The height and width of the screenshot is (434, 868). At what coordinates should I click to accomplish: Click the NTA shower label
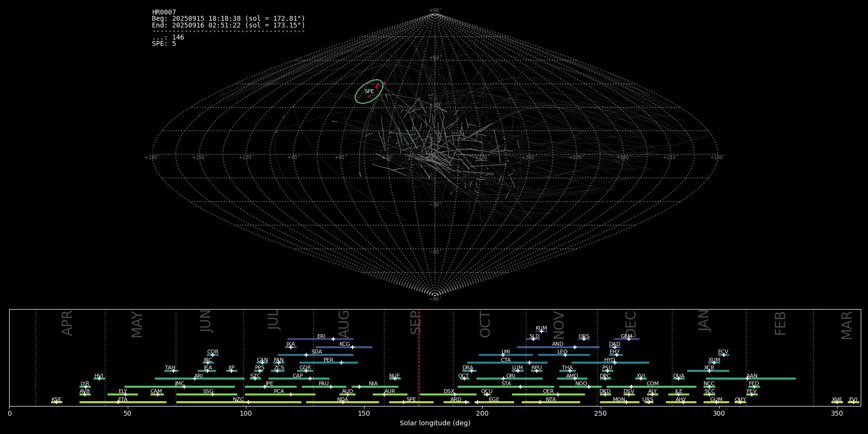551,400
